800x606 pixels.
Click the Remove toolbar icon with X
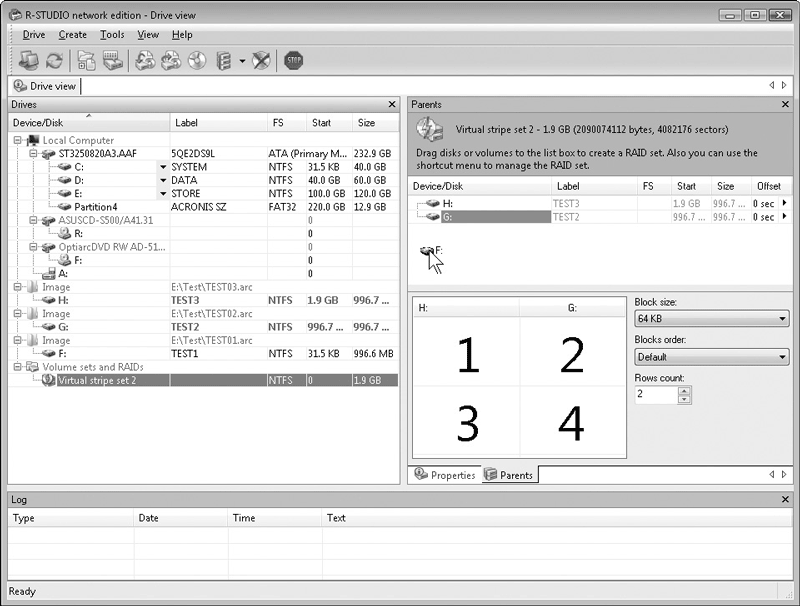coord(261,61)
